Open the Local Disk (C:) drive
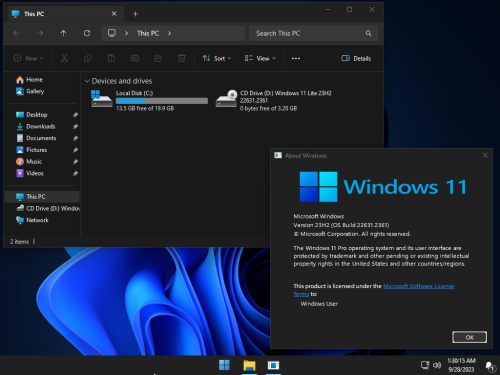The height and width of the screenshot is (375, 500). click(x=149, y=100)
